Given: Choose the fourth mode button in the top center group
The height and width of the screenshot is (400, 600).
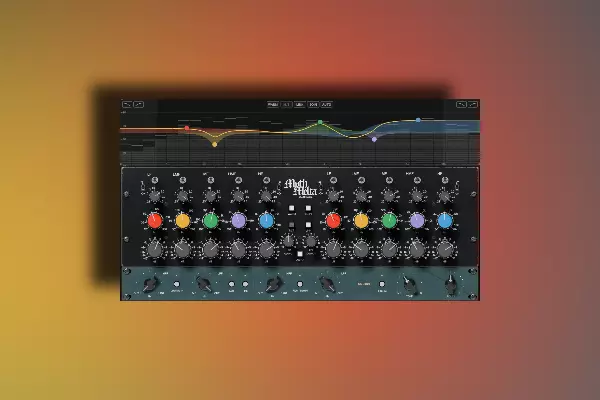Looking at the screenshot, I should [x=313, y=104].
